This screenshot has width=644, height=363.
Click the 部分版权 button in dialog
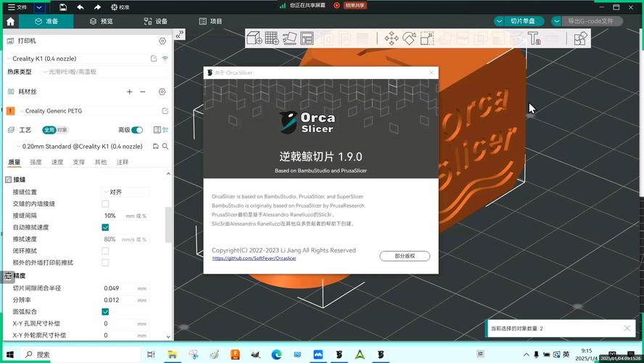coord(405,256)
